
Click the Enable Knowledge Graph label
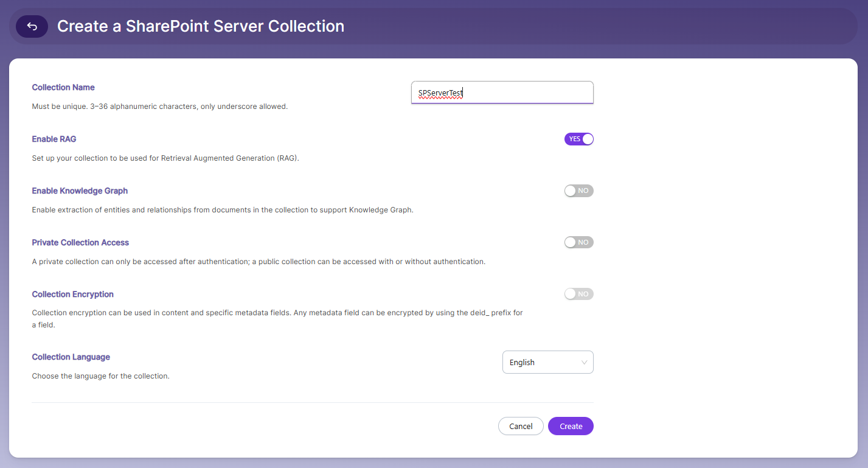coord(80,190)
